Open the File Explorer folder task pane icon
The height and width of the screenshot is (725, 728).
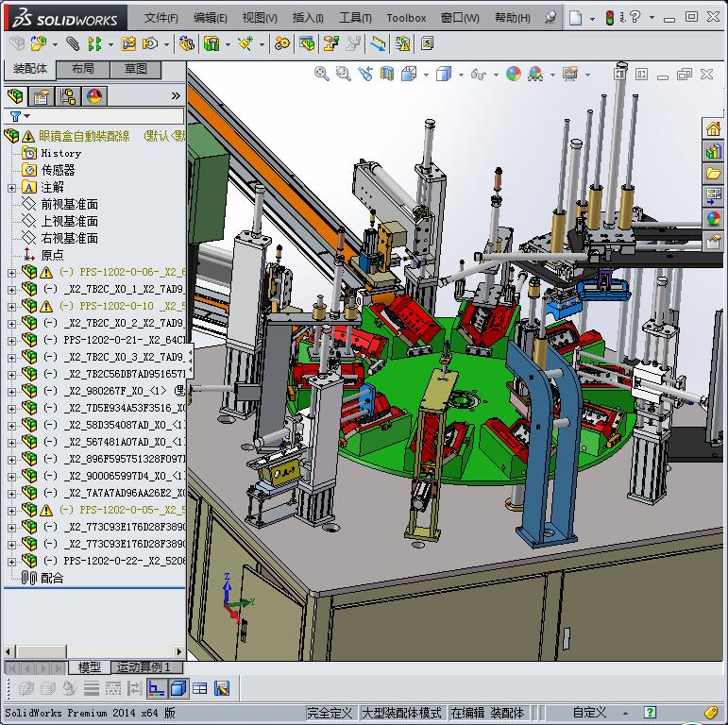[x=713, y=174]
